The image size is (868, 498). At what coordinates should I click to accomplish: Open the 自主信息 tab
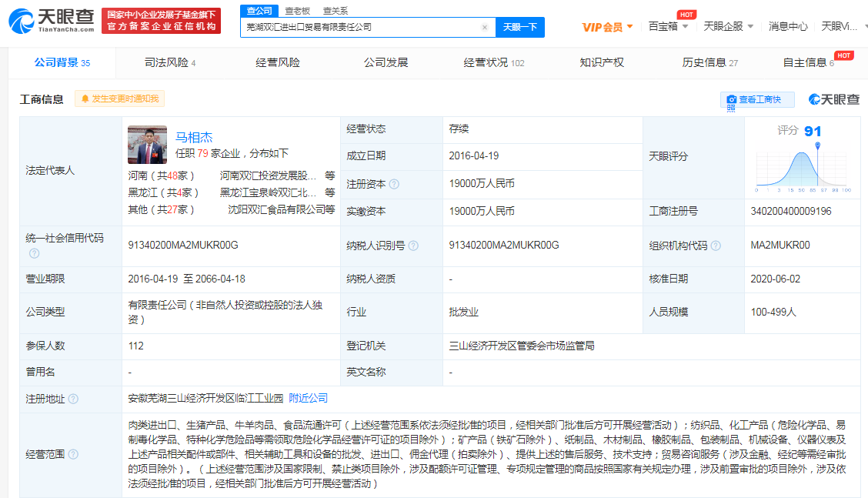click(x=809, y=62)
